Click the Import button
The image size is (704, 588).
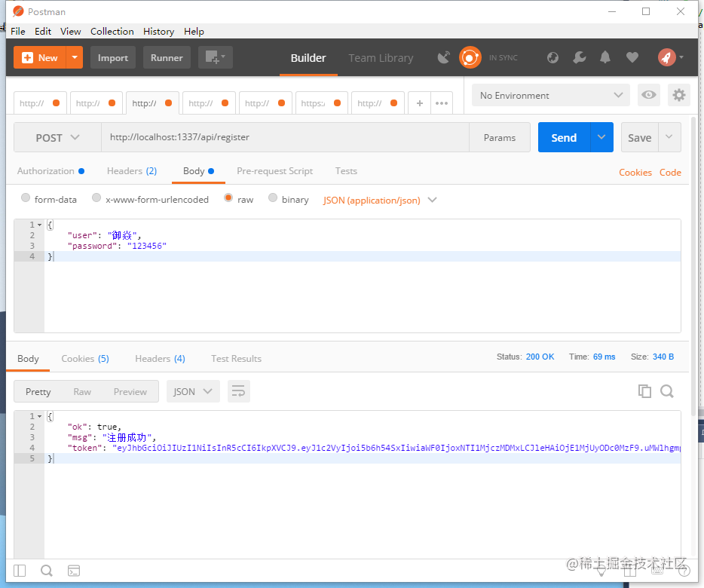pos(113,57)
